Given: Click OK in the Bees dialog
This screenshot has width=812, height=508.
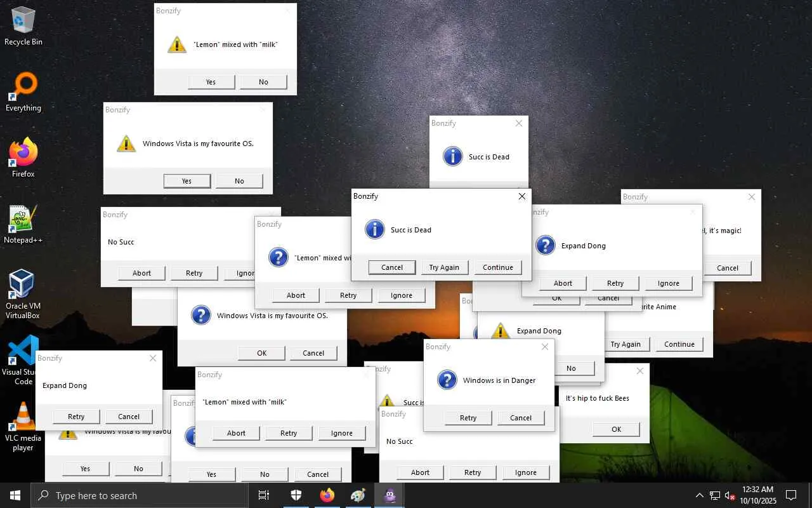Looking at the screenshot, I should (617, 429).
